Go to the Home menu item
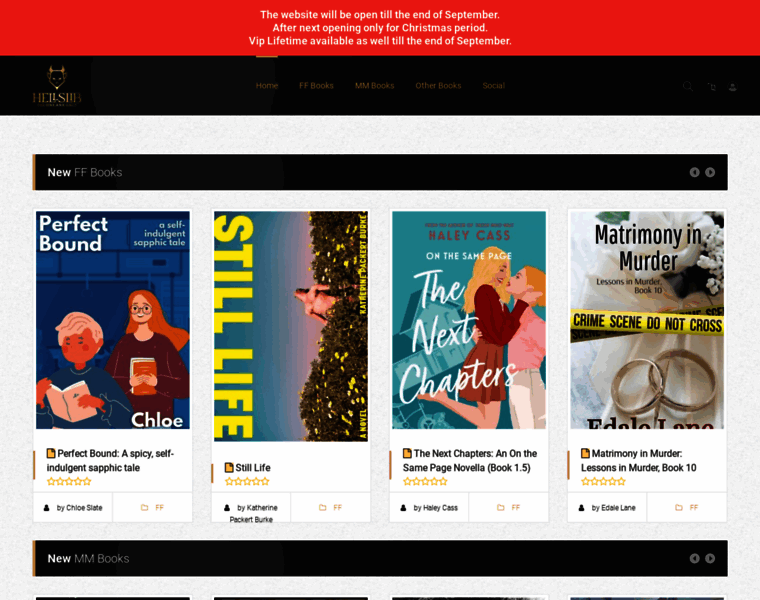This screenshot has width=760, height=600. tap(267, 86)
